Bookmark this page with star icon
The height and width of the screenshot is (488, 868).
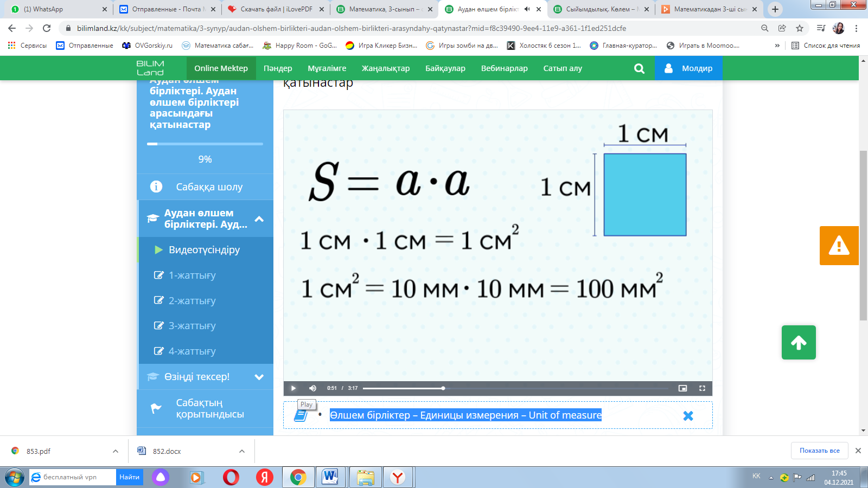[800, 28]
